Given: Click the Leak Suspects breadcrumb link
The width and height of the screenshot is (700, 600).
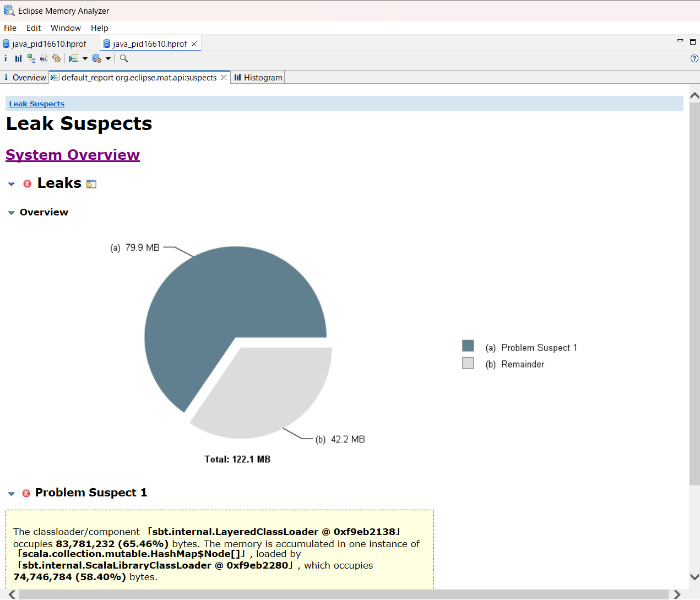Looking at the screenshot, I should (37, 104).
